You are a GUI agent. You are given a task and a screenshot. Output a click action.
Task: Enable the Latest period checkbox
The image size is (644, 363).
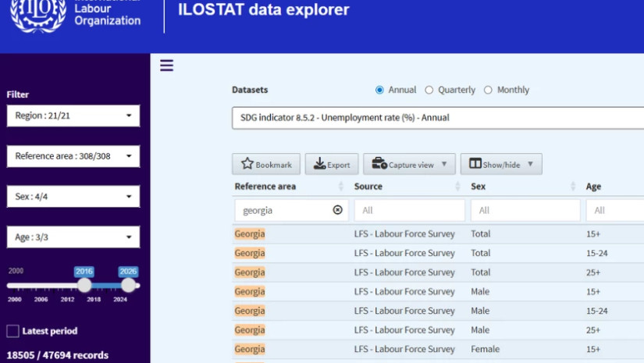pos(12,331)
